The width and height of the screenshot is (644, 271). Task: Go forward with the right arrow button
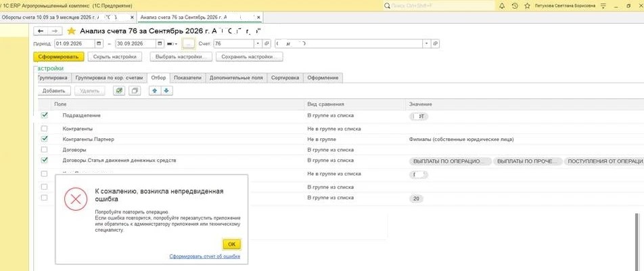click(x=54, y=31)
